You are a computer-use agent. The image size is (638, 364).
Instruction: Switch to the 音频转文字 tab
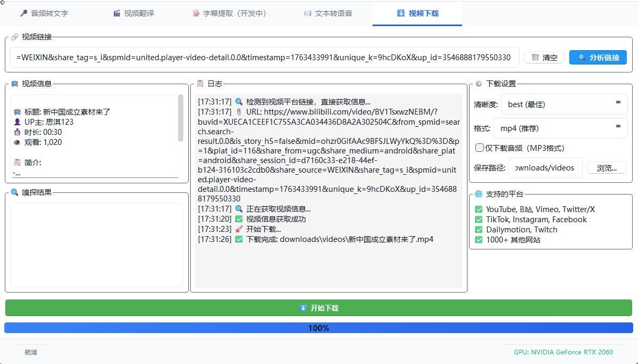pos(44,13)
